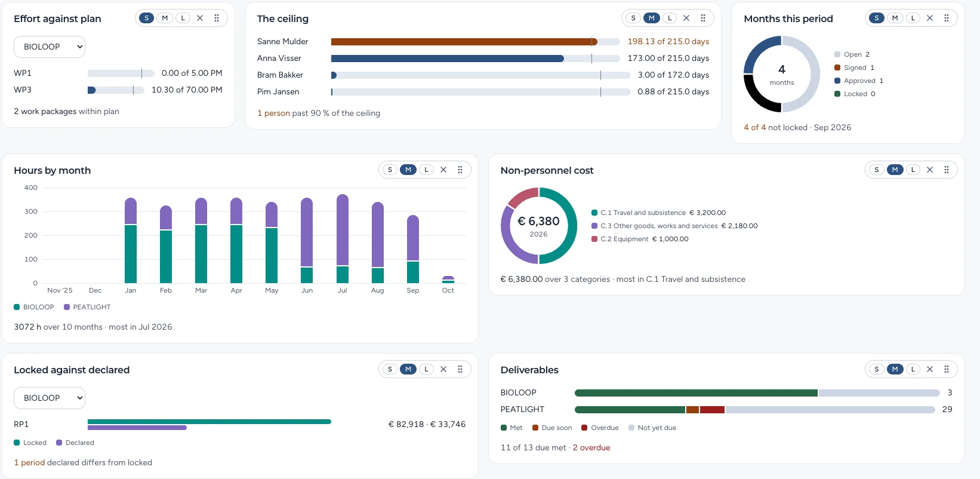
Task: Remove the Deliverables widget
Action: 930,369
